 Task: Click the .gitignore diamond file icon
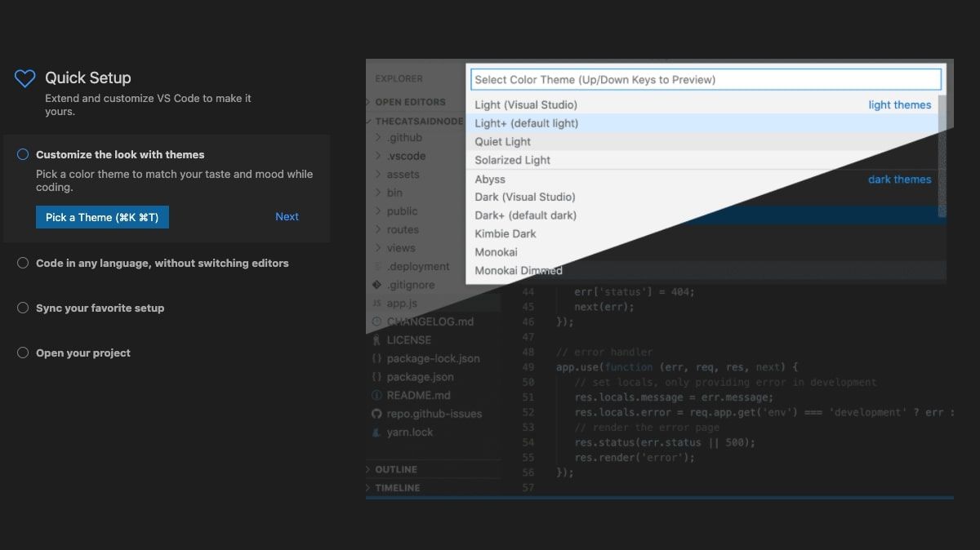click(x=376, y=285)
